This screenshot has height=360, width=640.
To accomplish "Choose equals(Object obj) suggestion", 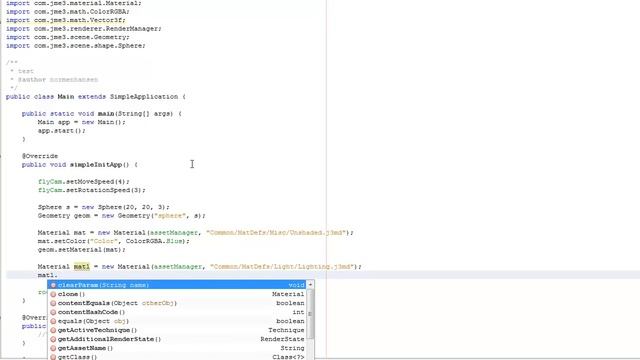I will [x=177, y=321].
